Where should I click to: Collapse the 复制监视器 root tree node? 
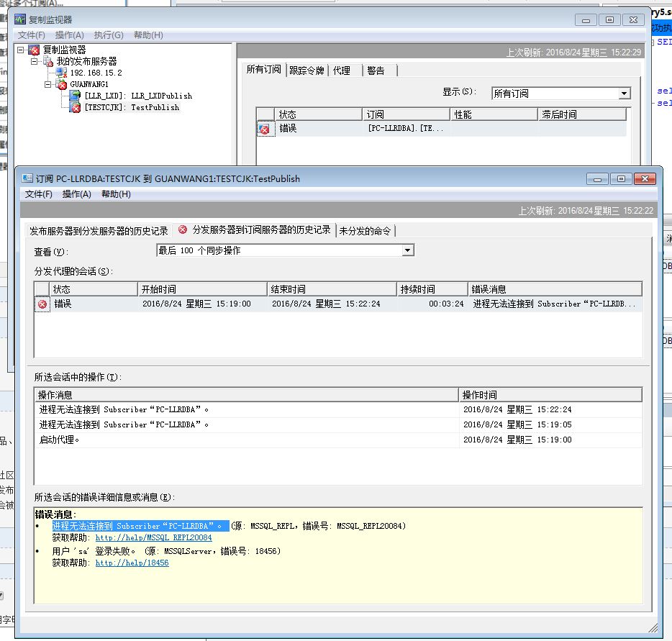coord(21,50)
